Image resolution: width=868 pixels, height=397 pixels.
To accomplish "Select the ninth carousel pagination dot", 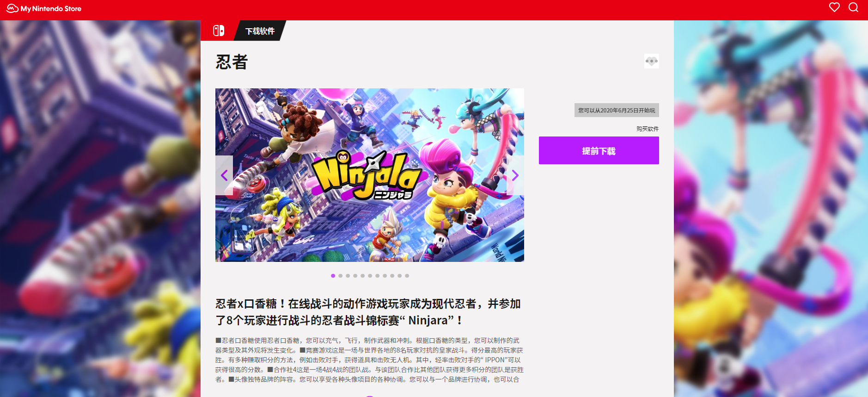I will pos(392,276).
